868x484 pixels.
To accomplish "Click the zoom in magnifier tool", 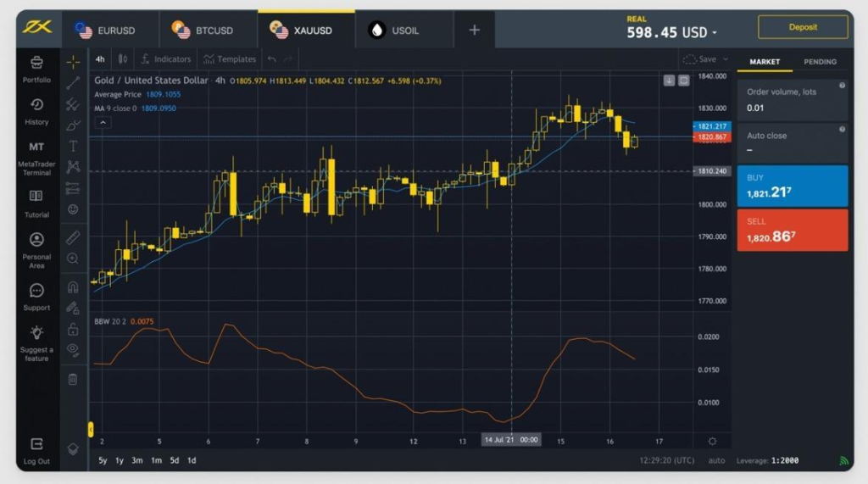I will [x=73, y=259].
